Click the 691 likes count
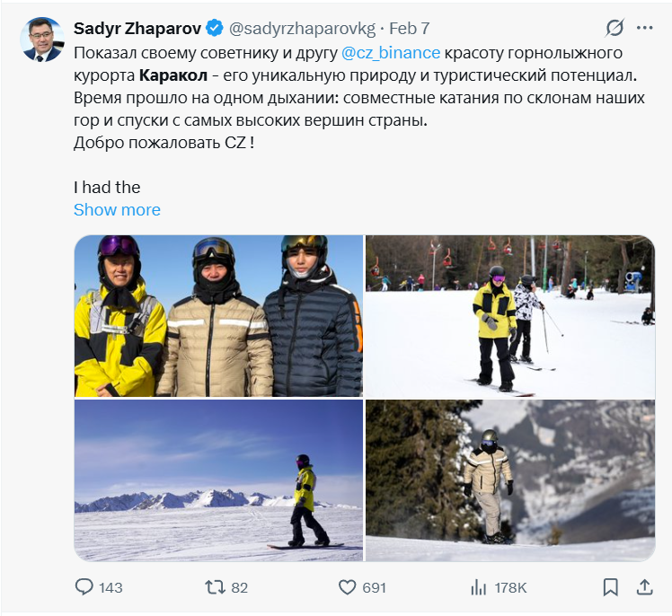The width and height of the screenshot is (672, 616). [374, 587]
